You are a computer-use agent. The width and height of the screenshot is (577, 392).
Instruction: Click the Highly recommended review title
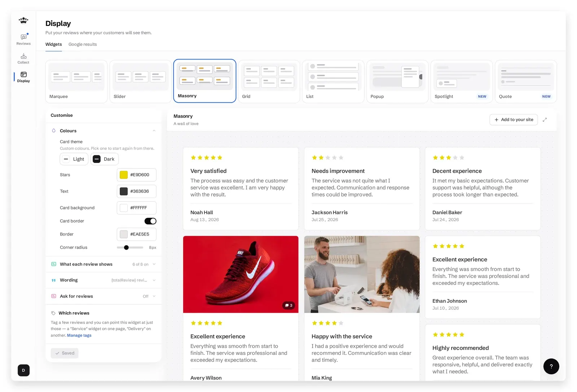(x=461, y=348)
